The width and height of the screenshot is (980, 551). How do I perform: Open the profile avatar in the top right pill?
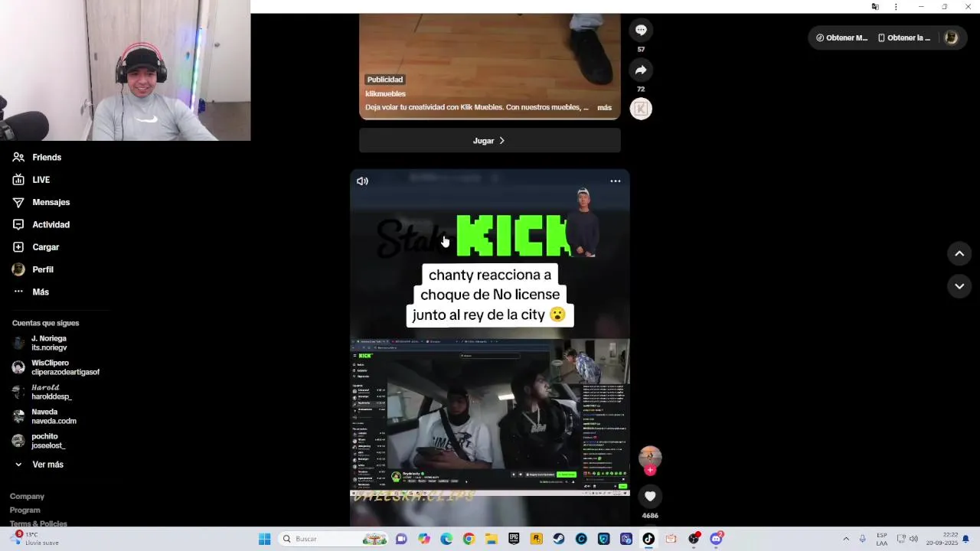tap(951, 37)
